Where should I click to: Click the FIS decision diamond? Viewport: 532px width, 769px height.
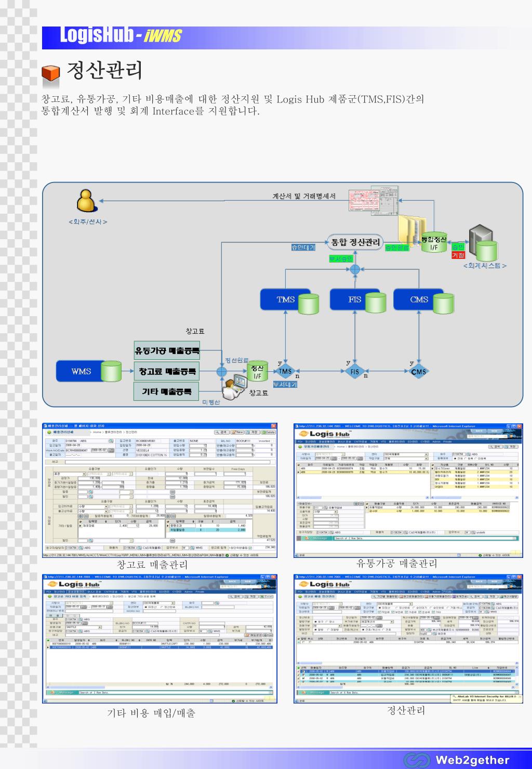click(x=355, y=371)
